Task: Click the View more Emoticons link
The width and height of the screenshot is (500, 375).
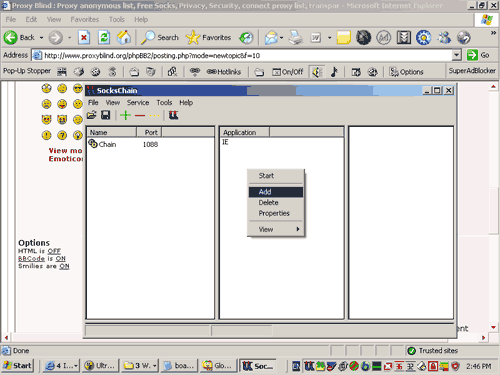Action: [65, 155]
